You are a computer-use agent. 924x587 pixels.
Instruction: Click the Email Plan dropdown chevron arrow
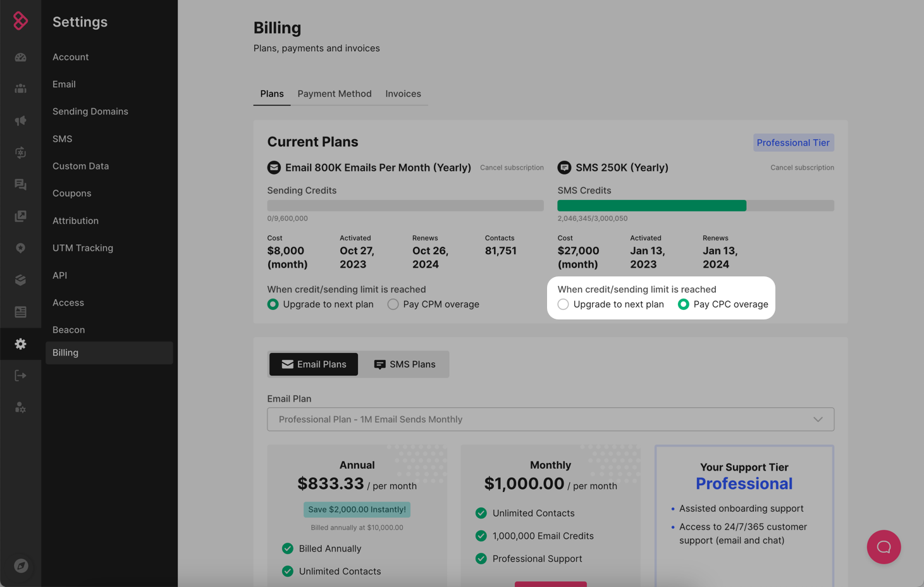point(818,419)
